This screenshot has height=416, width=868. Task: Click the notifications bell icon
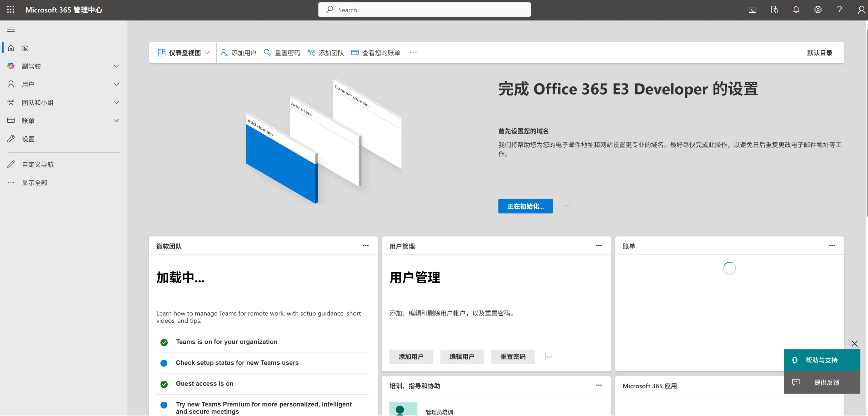(x=796, y=10)
